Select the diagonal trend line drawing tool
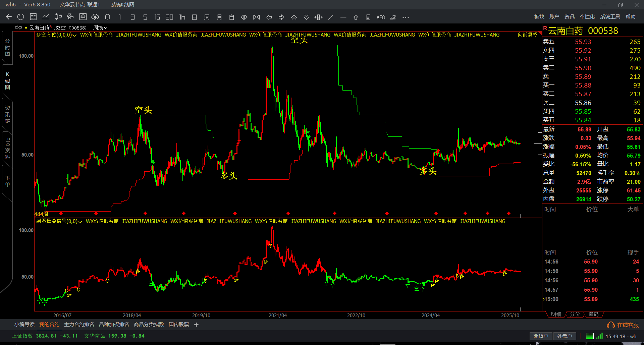 (331, 17)
